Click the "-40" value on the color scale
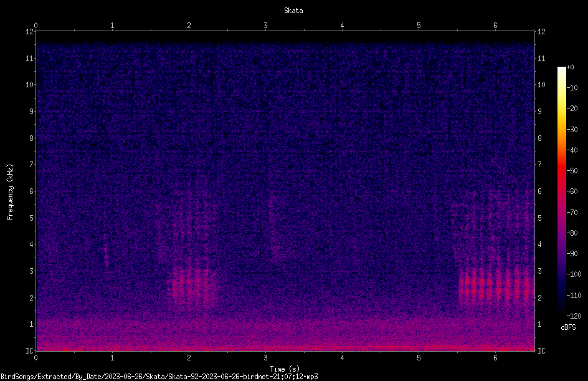The image size is (588, 381). [x=572, y=150]
